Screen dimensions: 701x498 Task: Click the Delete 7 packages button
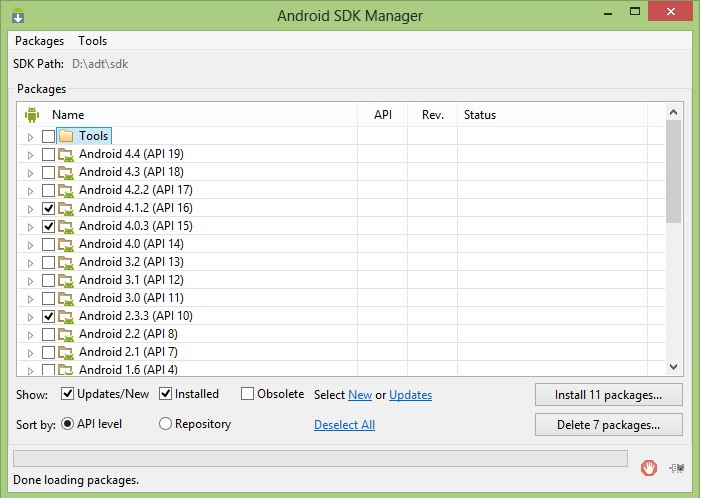pyautogui.click(x=608, y=424)
